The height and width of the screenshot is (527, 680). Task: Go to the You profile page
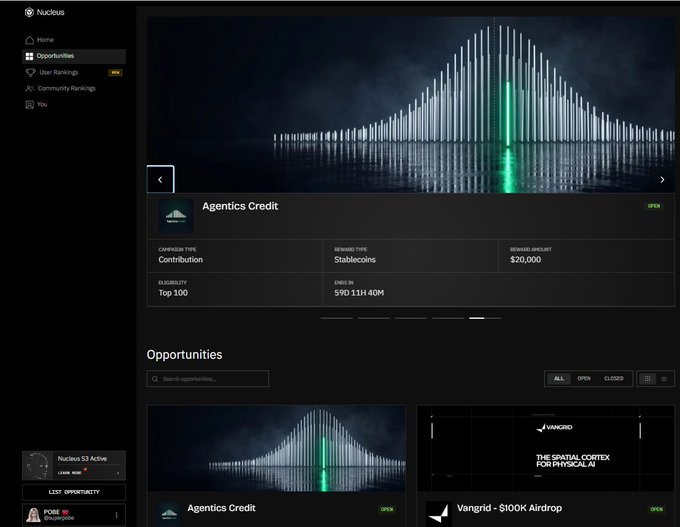click(74, 105)
